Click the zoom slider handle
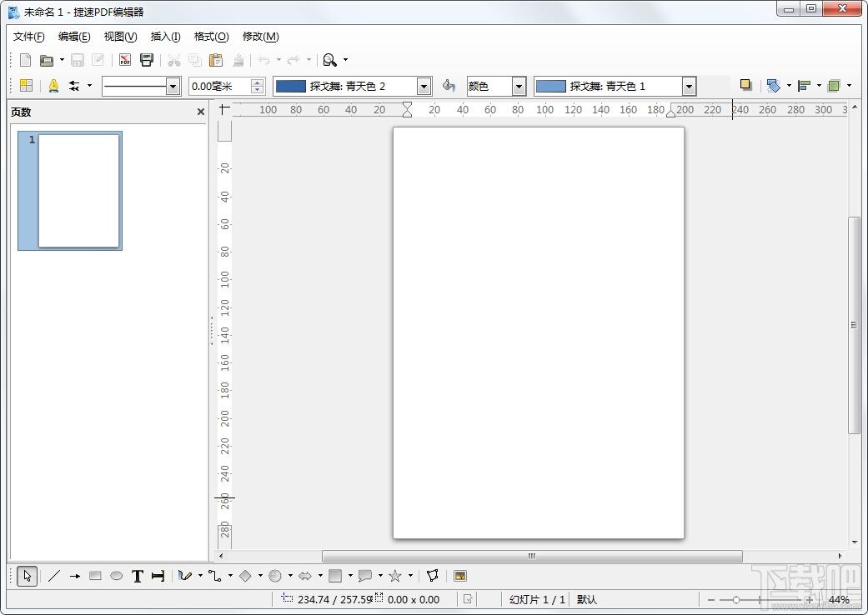 [x=735, y=599]
